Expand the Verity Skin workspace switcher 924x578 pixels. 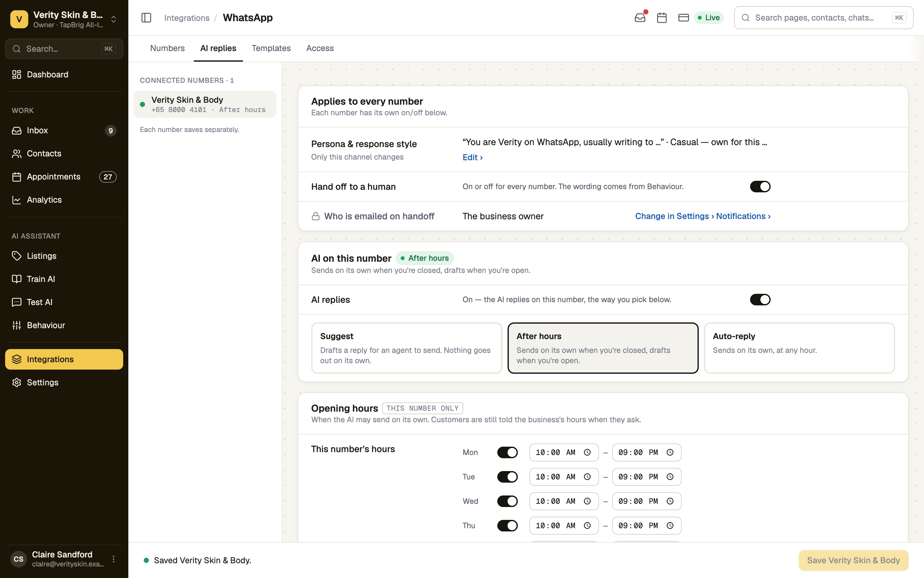[64, 19]
